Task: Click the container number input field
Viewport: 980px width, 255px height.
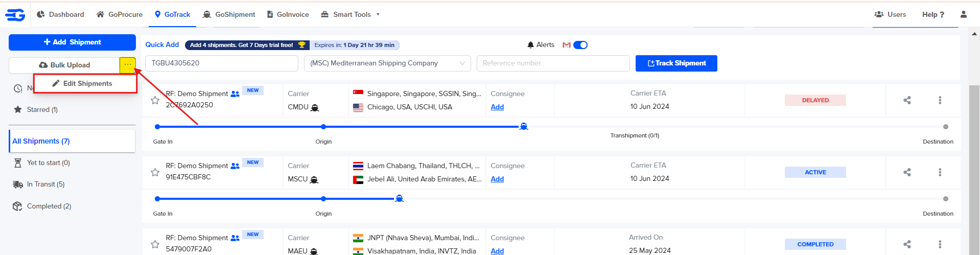Action: [x=222, y=63]
